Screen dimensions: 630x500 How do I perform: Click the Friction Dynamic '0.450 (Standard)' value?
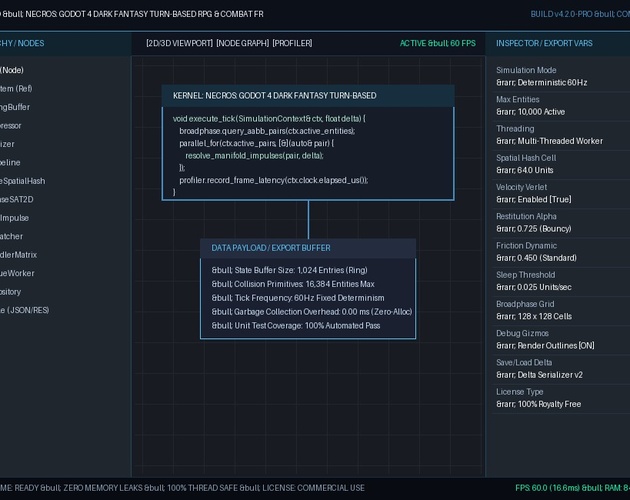click(x=536, y=258)
